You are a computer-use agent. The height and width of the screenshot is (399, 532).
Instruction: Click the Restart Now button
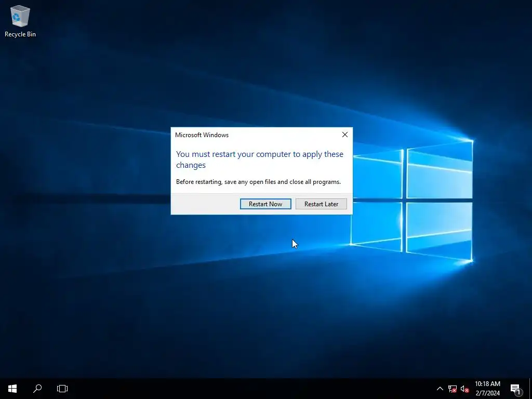point(265,204)
